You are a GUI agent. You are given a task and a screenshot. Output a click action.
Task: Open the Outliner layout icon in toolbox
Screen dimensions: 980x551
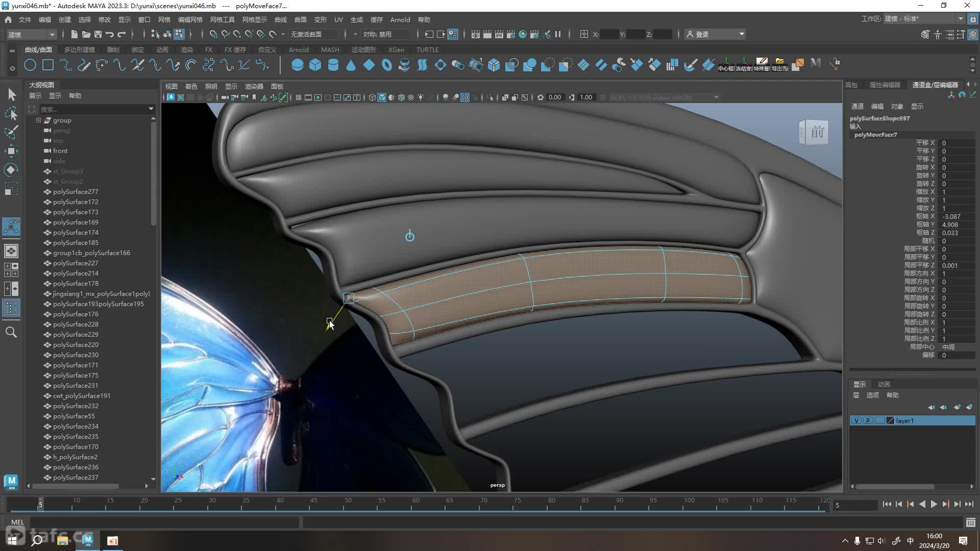(11, 308)
